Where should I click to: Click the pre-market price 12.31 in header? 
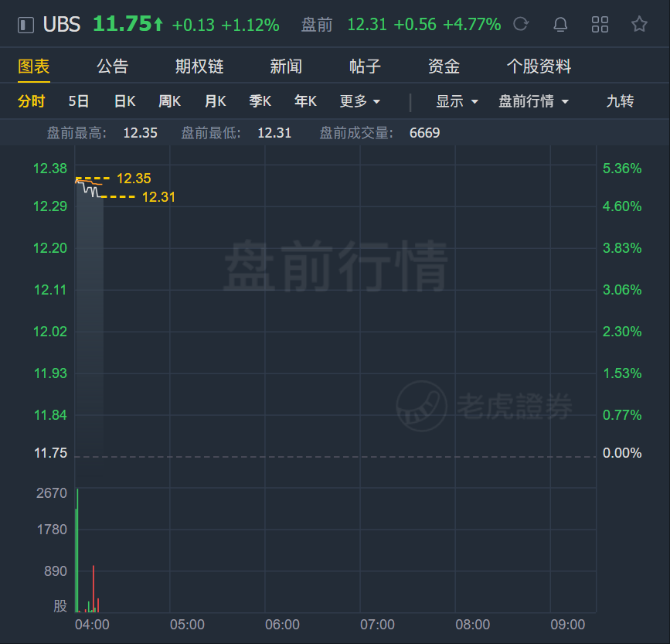pos(366,25)
